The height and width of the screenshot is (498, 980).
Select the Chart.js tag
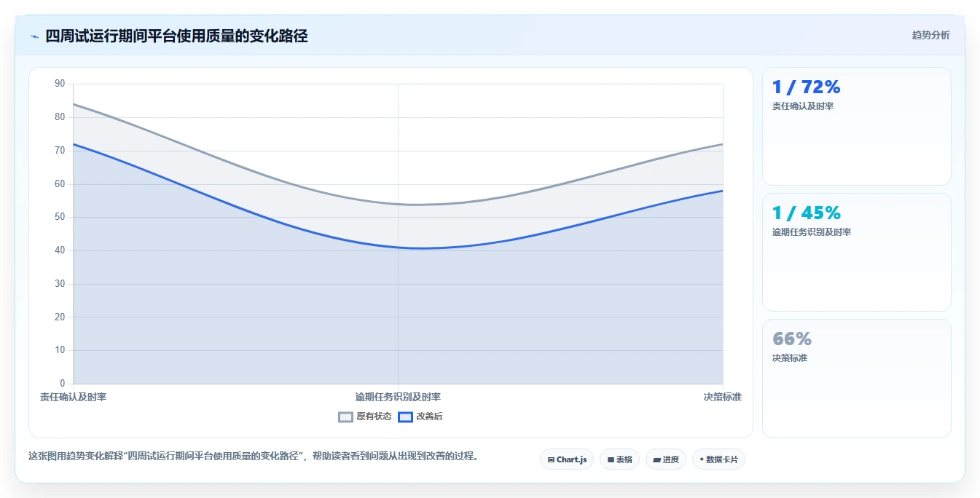pyautogui.click(x=567, y=459)
